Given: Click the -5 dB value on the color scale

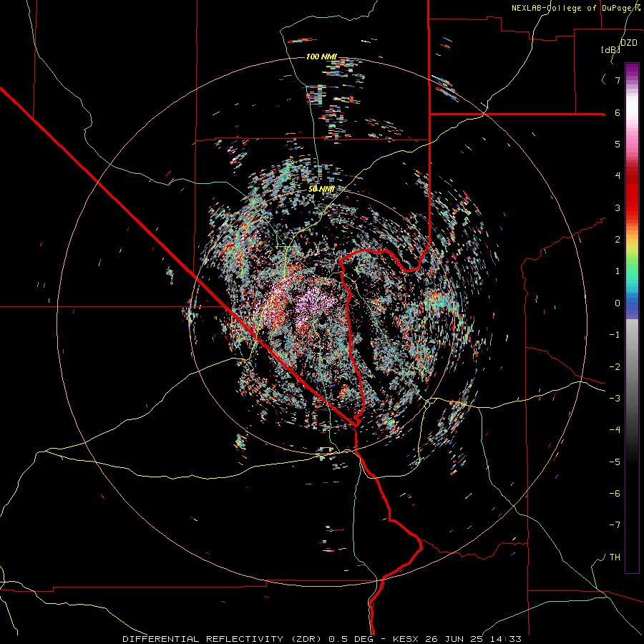Looking at the screenshot, I should coord(615,462).
